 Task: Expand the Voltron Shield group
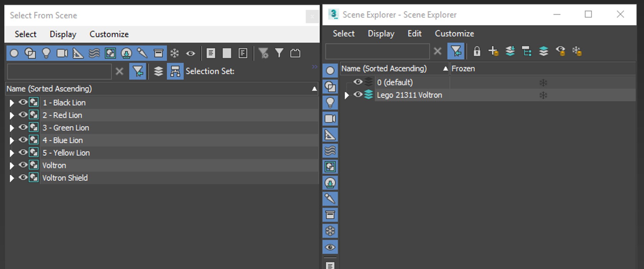pyautogui.click(x=12, y=178)
